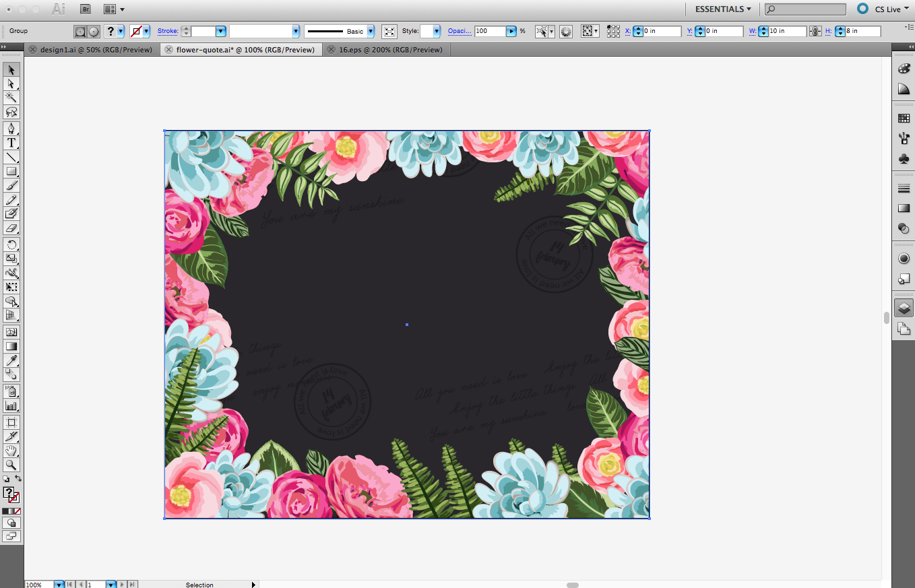This screenshot has width=915, height=588.
Task: Change the drawing mode button
Action: click(11, 523)
